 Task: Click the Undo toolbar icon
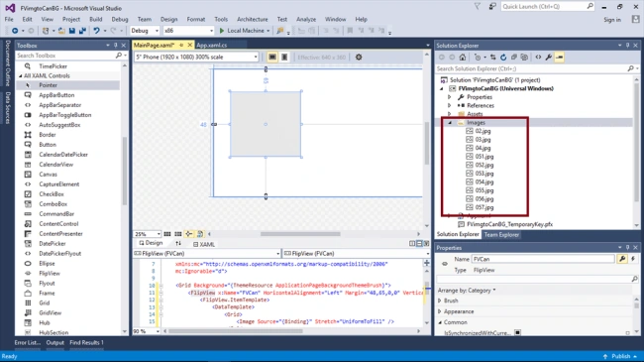(x=96, y=31)
